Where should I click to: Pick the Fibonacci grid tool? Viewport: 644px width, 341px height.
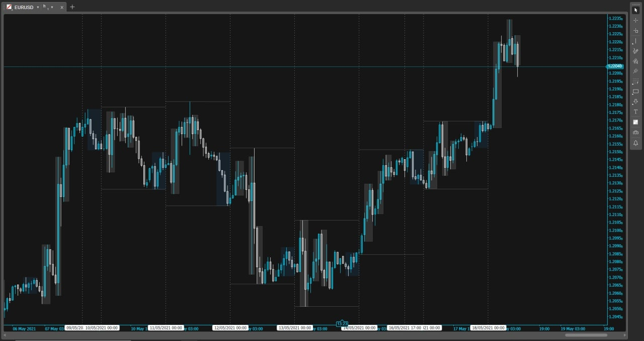(635, 81)
